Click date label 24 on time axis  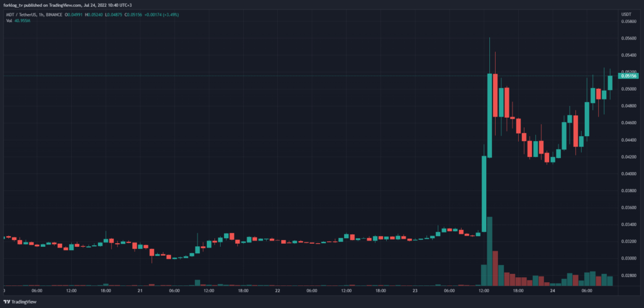[x=552, y=291]
